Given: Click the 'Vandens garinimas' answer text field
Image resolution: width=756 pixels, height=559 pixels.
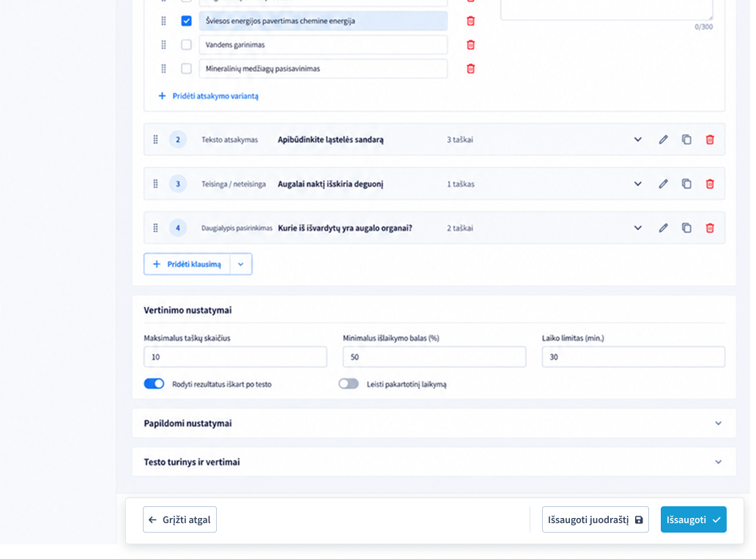Looking at the screenshot, I should click(x=323, y=45).
